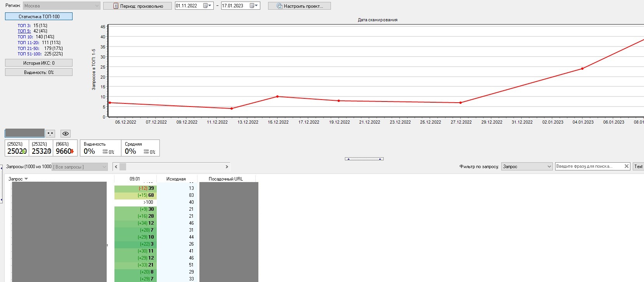Viewport: 644px width, 282px height.
Task: Click the 2502 counter tile with green arrow
Action: pos(17,148)
